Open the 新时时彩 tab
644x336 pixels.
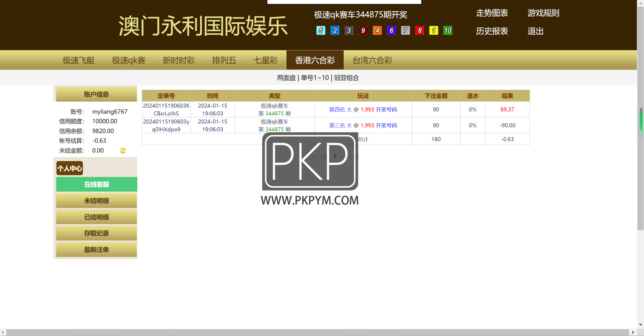179,60
